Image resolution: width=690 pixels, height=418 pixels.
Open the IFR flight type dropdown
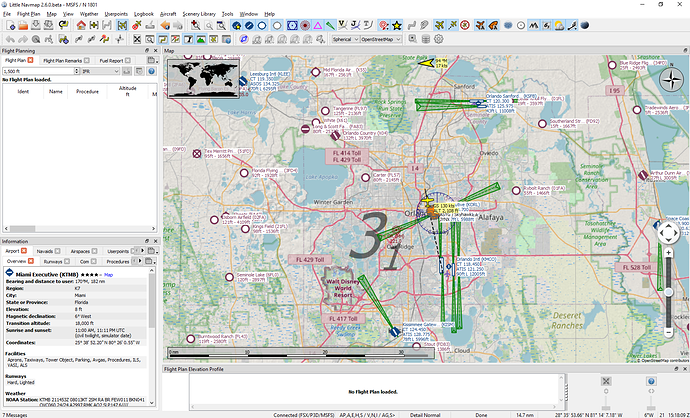101,71
